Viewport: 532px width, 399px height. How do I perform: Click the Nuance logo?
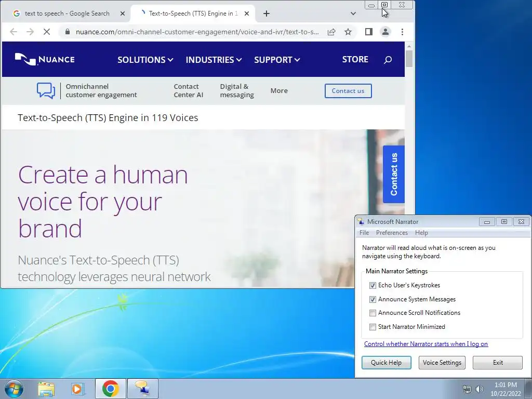pyautogui.click(x=45, y=59)
